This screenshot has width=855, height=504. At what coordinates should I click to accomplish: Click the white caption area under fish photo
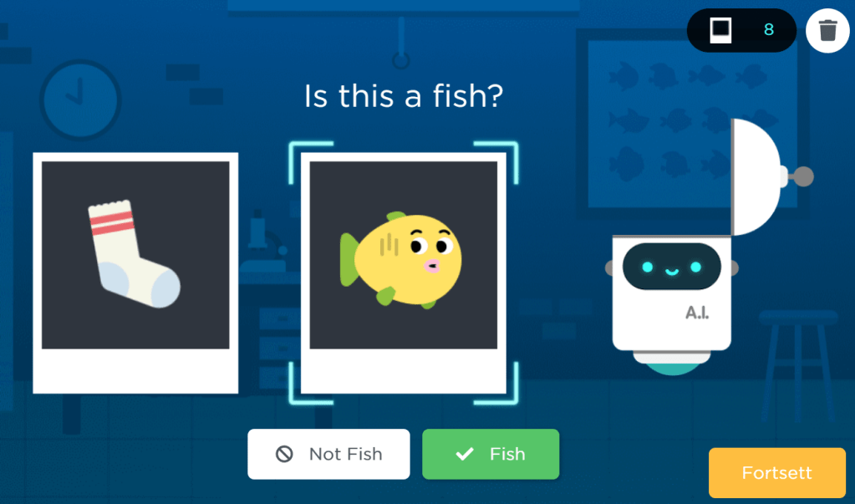coord(404,371)
